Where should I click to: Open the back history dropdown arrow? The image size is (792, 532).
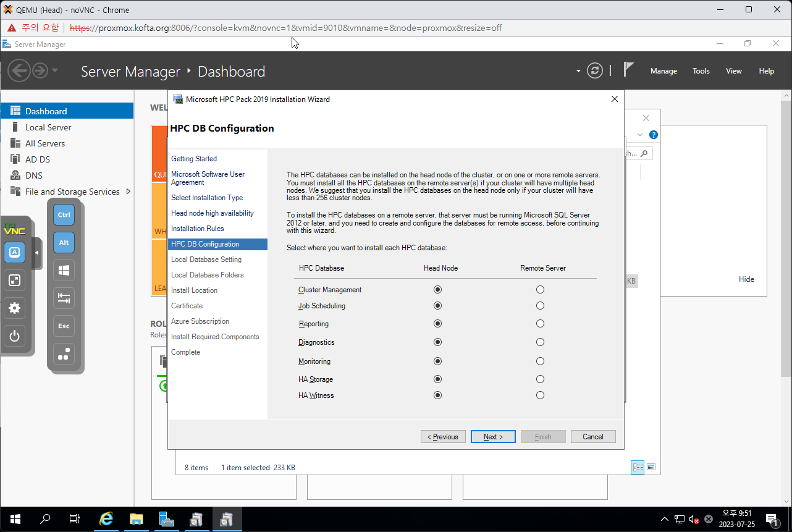(55, 70)
